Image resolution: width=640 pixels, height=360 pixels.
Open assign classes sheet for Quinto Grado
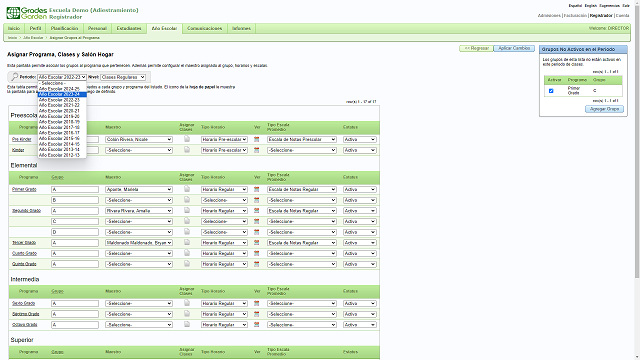(x=187, y=263)
